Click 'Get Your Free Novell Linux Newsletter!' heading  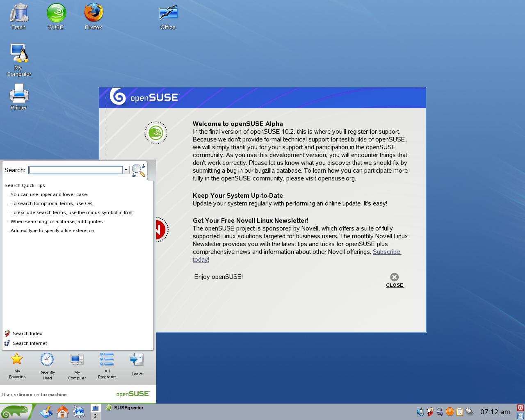(251, 221)
